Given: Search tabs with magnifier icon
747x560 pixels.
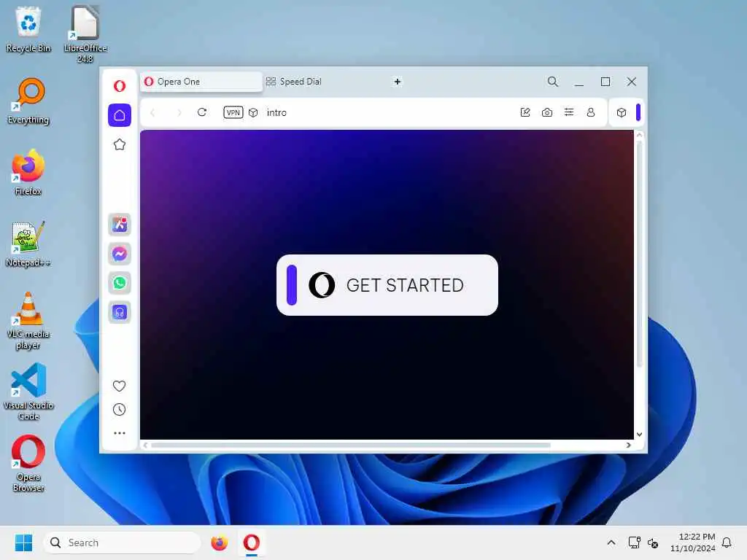Looking at the screenshot, I should 553,82.
